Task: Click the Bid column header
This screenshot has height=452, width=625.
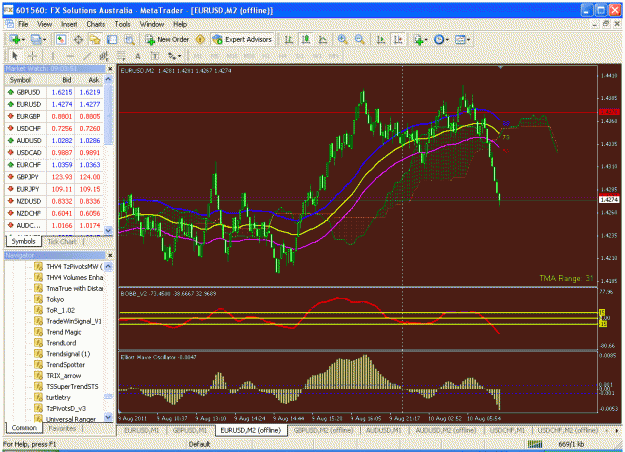Action: tap(61, 80)
